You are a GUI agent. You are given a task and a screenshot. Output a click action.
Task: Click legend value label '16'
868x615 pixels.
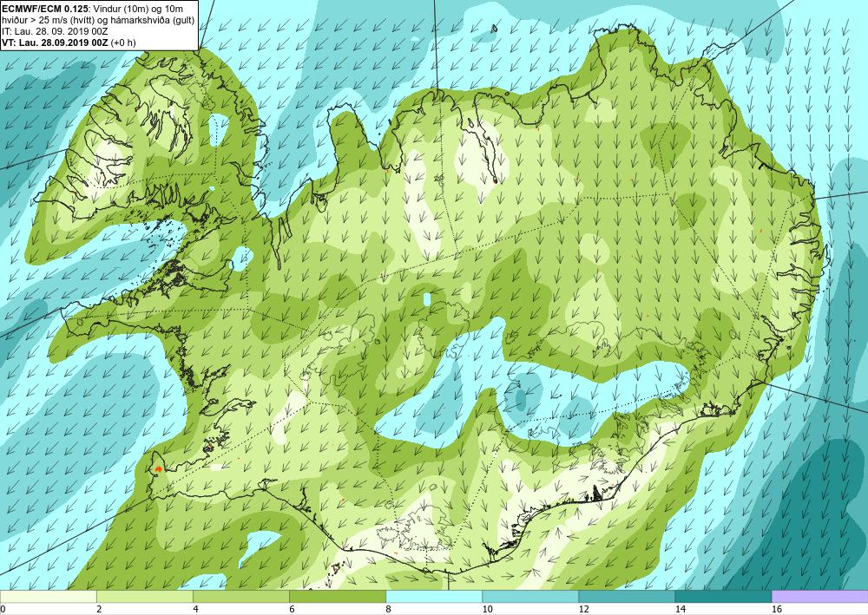(777, 609)
